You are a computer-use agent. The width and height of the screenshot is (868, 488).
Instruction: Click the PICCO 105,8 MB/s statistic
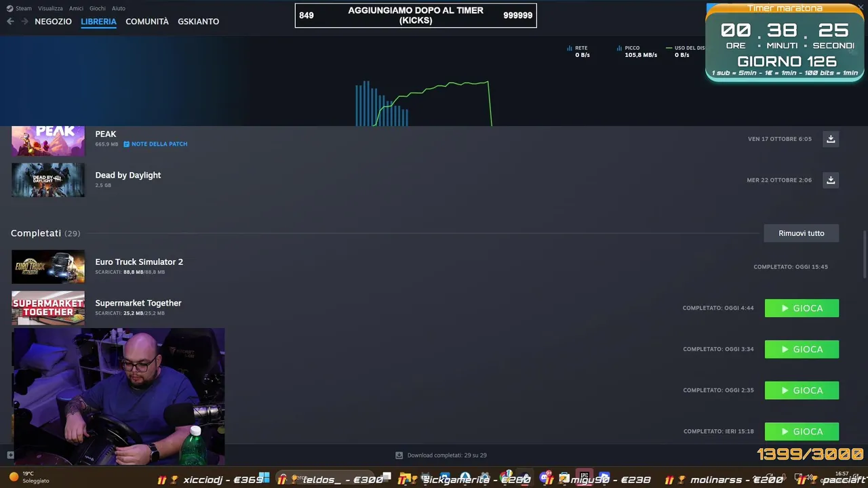pos(637,52)
